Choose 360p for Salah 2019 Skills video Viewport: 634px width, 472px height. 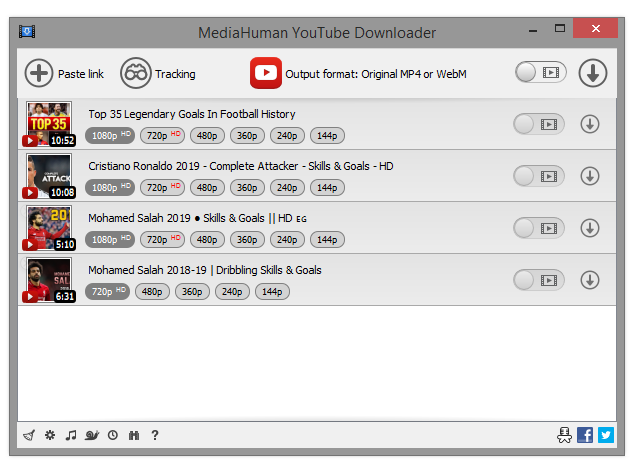(247, 239)
